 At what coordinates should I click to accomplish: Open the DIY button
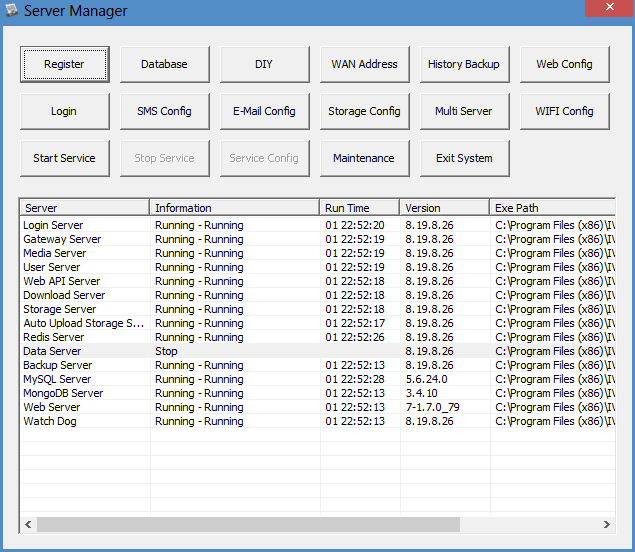[265, 64]
